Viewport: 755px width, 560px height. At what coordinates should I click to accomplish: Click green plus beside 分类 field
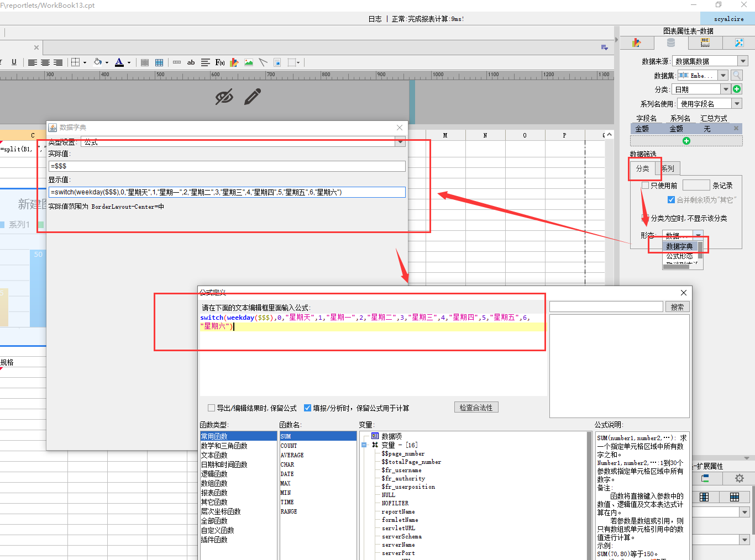[x=737, y=89]
